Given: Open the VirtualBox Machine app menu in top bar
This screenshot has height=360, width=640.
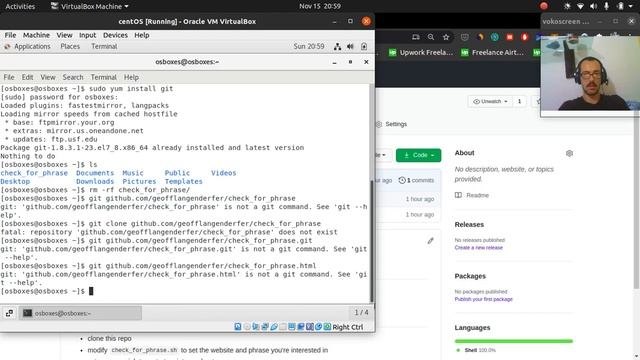Looking at the screenshot, I should coord(90,6).
